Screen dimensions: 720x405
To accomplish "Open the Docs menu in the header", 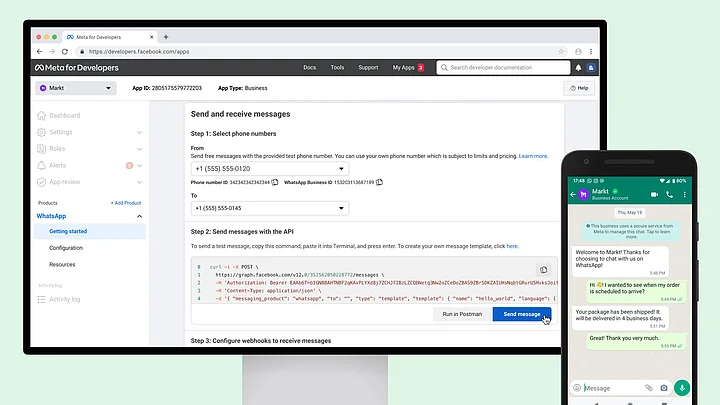I will (x=310, y=68).
